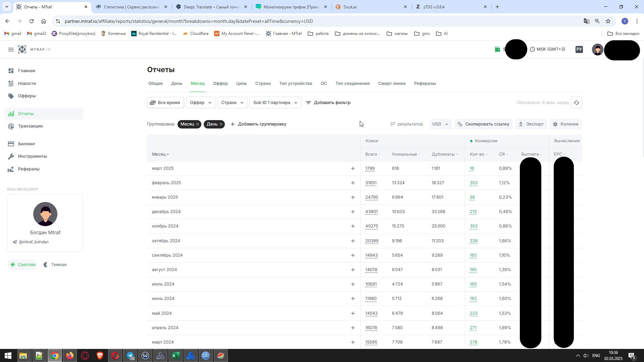Open the Новости sidebar item
The height and width of the screenshot is (362, 644).
(x=27, y=84)
